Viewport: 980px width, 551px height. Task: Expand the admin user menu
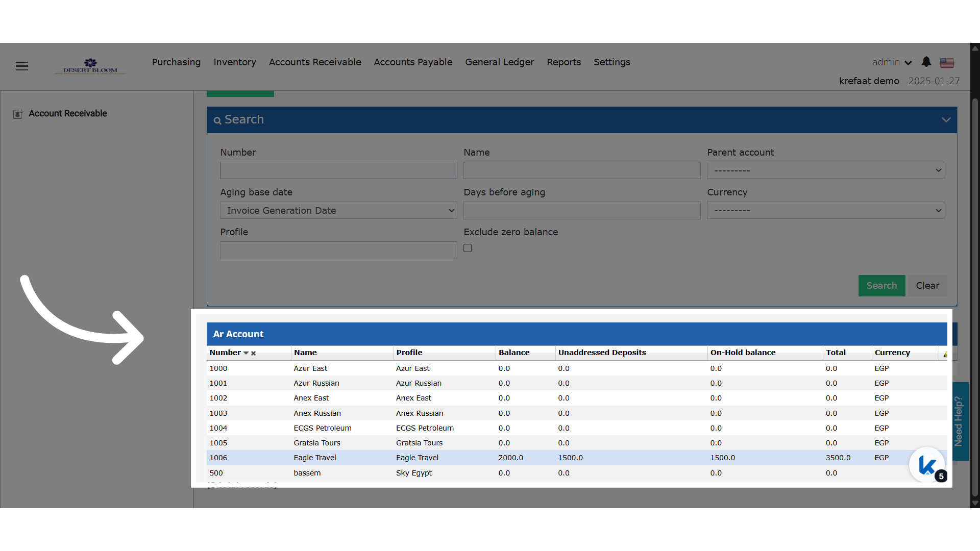click(892, 62)
